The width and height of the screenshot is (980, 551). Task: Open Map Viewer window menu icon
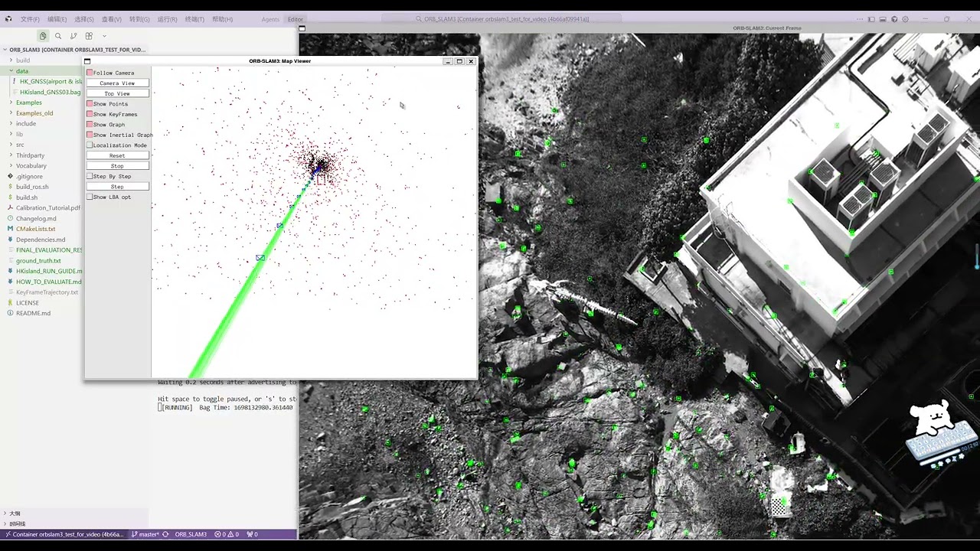(87, 61)
